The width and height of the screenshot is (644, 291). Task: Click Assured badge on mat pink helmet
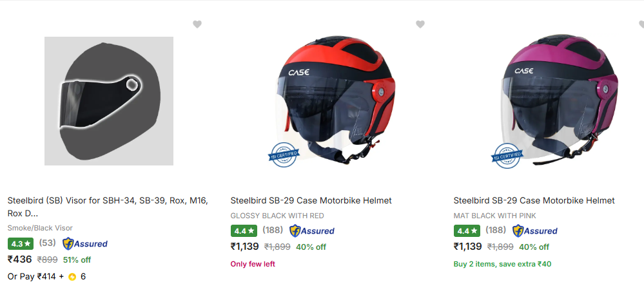coord(535,230)
